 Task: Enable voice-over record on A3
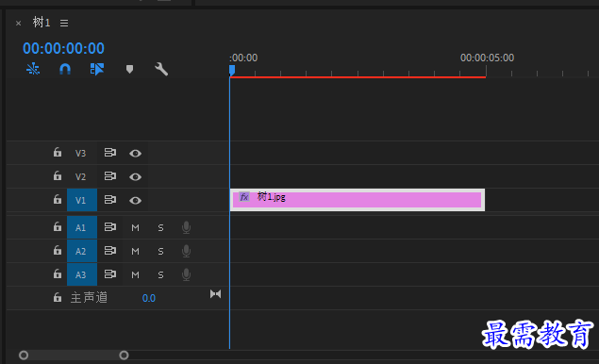pos(186,275)
